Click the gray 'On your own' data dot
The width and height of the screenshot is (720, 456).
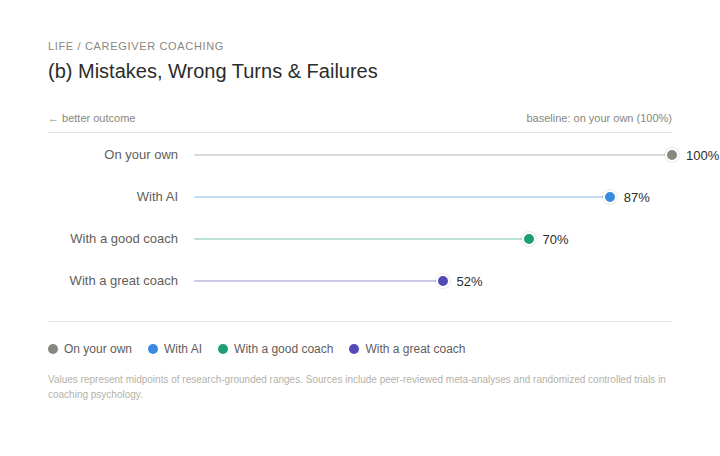click(x=672, y=155)
